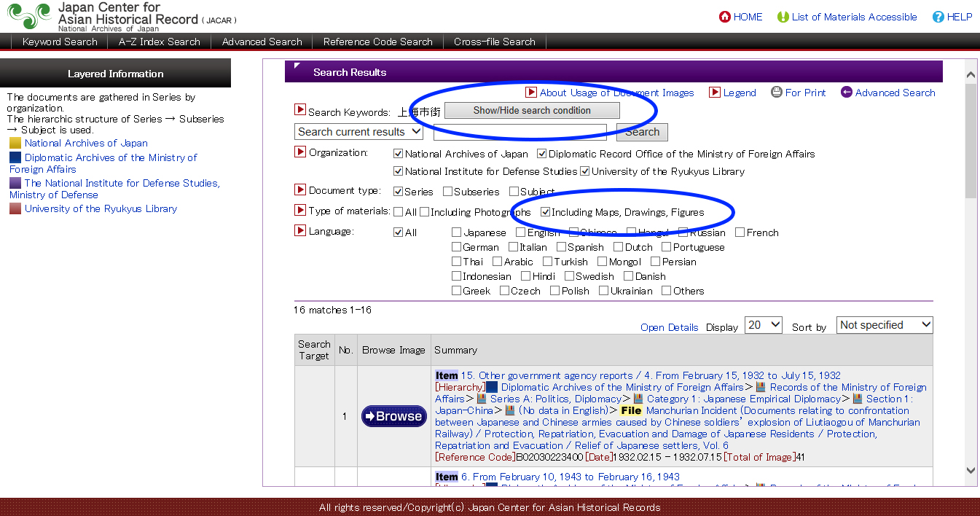The image size is (980, 516).
Task: Click the results scrollbar up arrow
Action: (971, 74)
